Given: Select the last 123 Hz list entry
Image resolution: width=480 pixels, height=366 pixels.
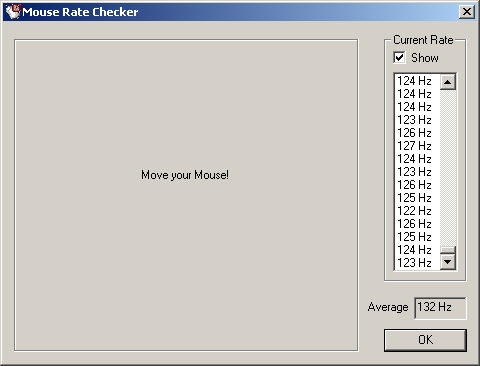Looking at the screenshot, I should (414, 263).
